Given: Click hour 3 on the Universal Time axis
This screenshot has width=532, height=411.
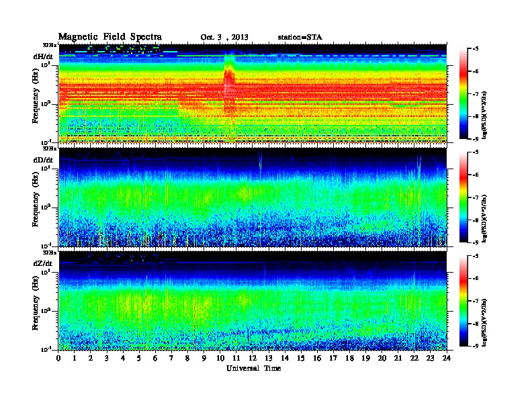Looking at the screenshot, I should (107, 359).
